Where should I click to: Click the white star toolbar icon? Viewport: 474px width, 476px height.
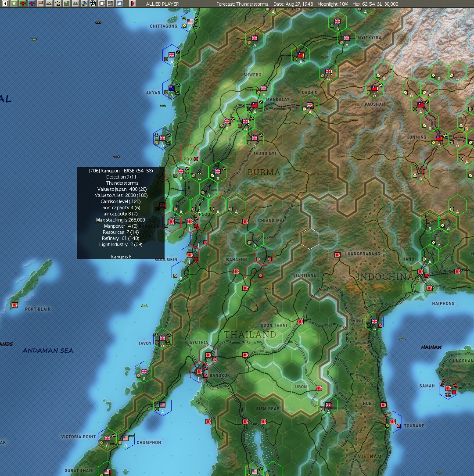14,4
